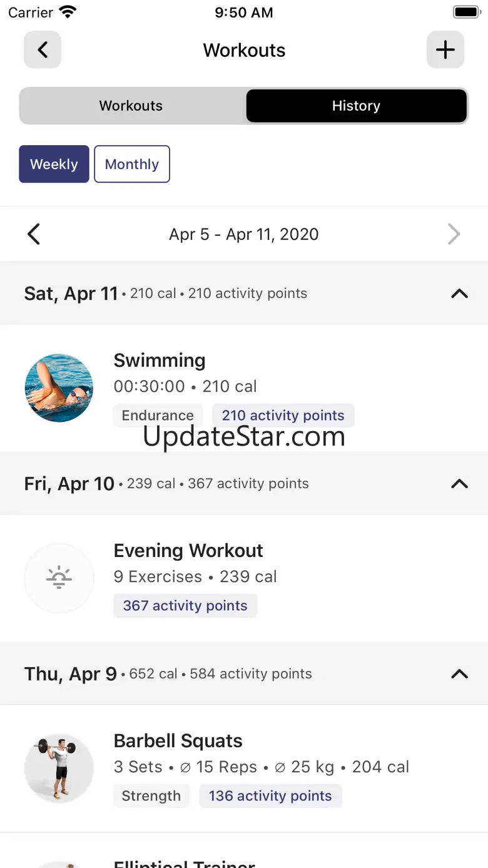The image size is (488, 868).
Task: Go to next week with right chevron
Action: [454, 235]
